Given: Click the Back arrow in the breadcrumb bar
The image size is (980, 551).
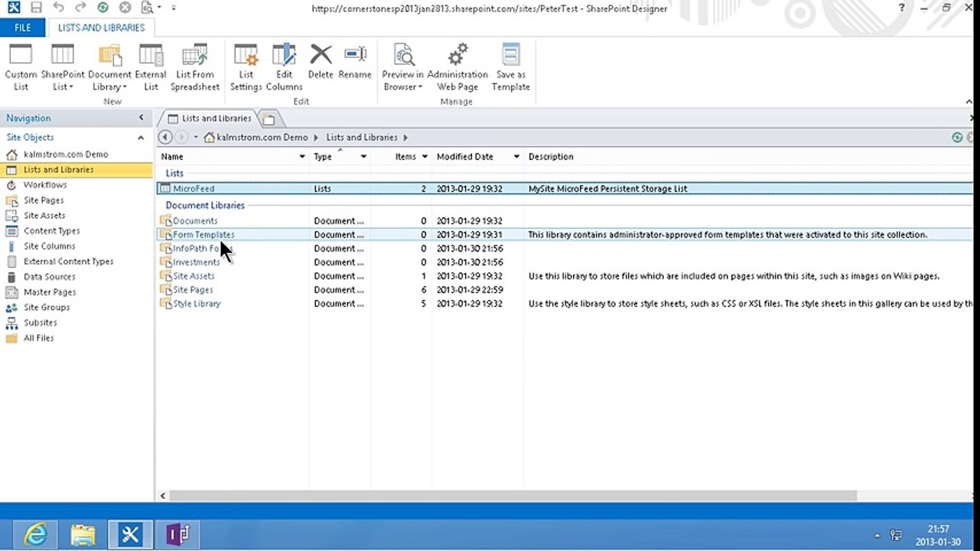Looking at the screenshot, I should point(164,138).
